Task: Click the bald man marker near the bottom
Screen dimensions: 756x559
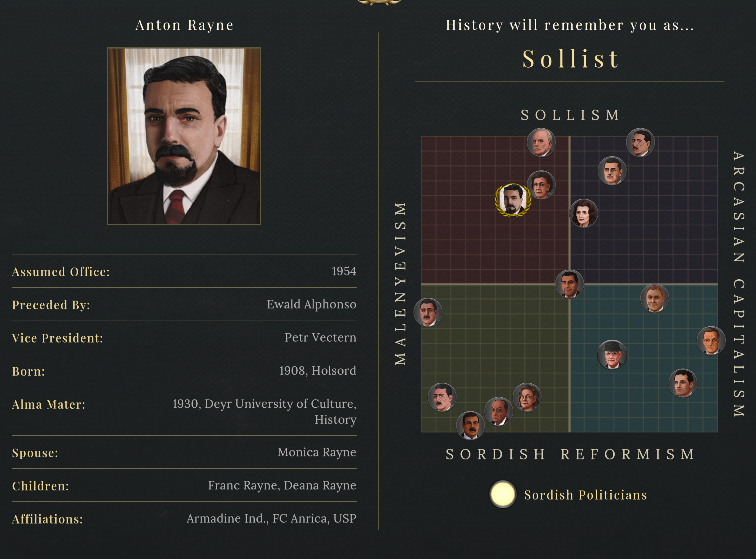Action: pyautogui.click(x=499, y=412)
